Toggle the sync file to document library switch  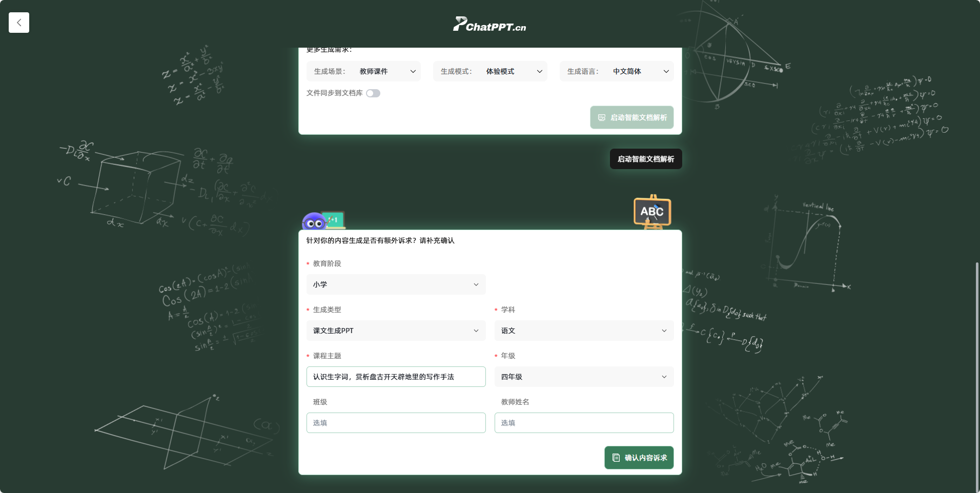tap(373, 93)
